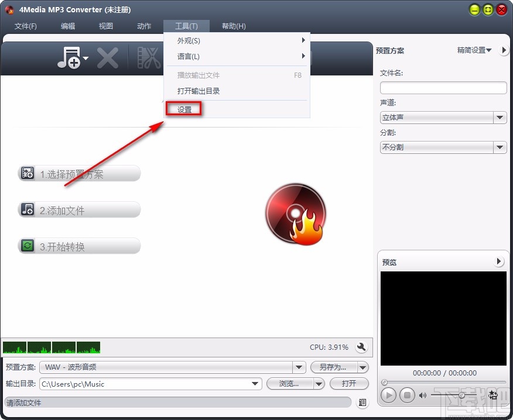Open the 预置方案 profile dropdown showing WAV
Viewport: 513px width, 420px height.
(299, 367)
